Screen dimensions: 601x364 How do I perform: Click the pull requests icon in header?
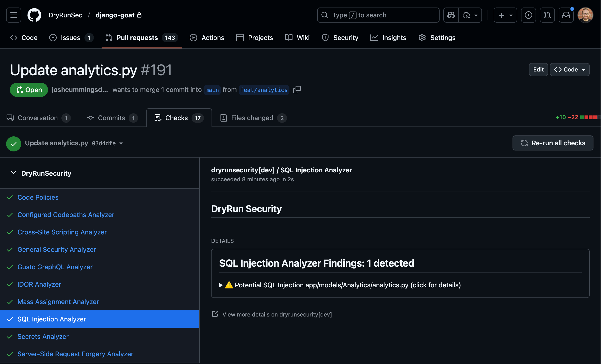click(x=547, y=15)
